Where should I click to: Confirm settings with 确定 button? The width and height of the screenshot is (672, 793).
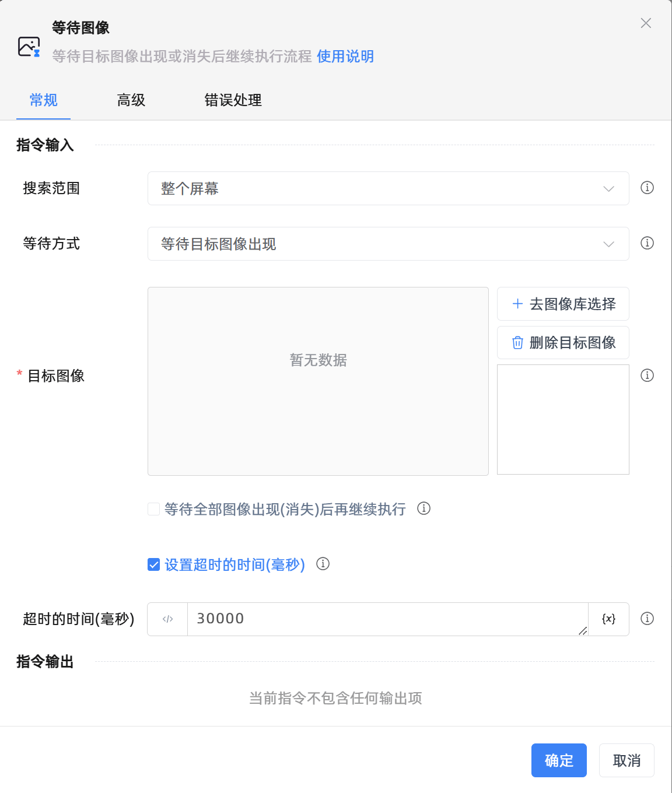tap(558, 760)
